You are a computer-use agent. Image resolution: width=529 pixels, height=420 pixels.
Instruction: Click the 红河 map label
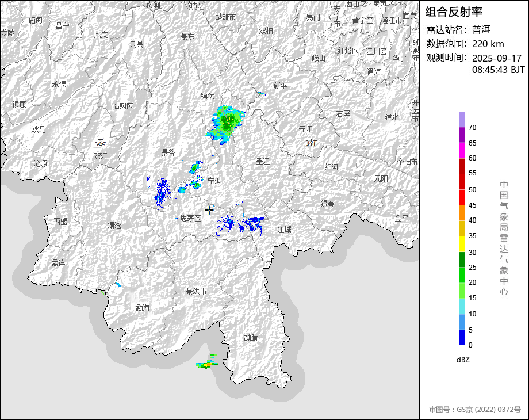tap(331, 167)
